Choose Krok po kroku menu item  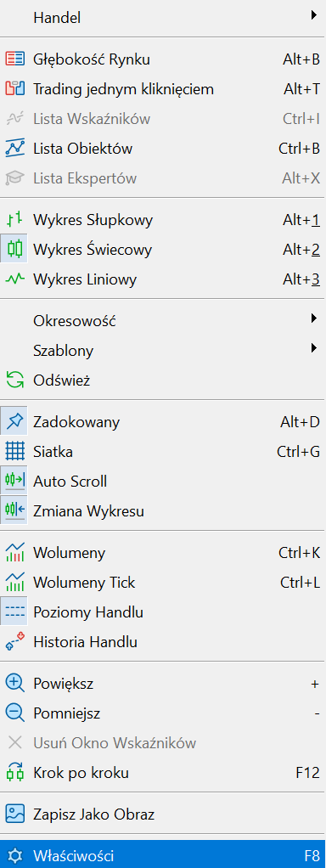[x=163, y=772]
